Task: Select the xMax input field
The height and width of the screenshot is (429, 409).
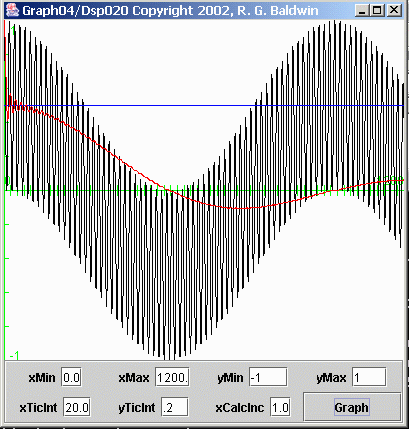Action: 172,377
